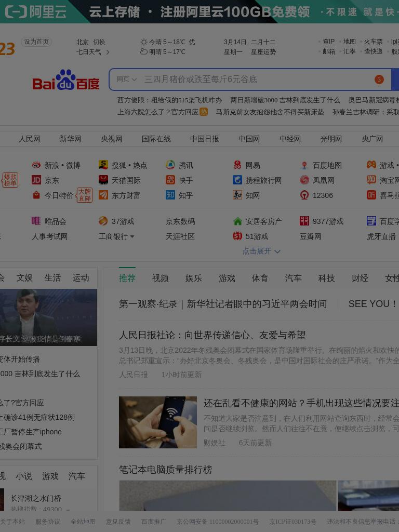The width and height of the screenshot is (399, 532).
Task: Switch to the 视频 news tab
Action: pyautogui.click(x=161, y=278)
